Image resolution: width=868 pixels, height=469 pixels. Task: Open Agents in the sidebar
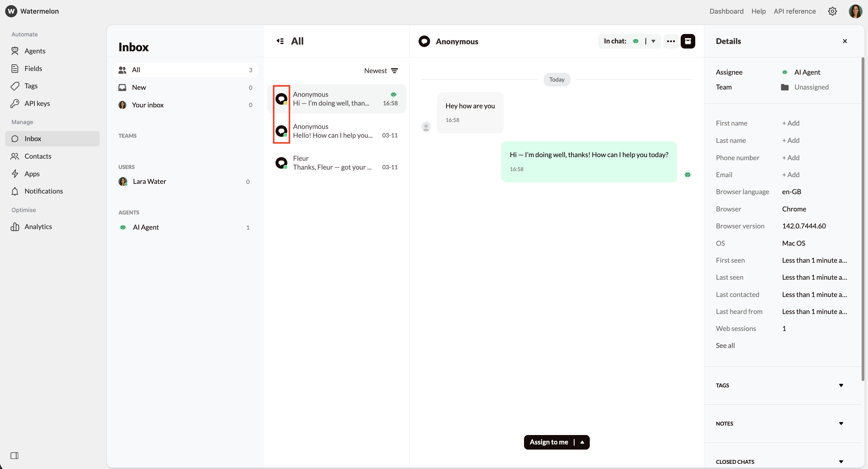pyautogui.click(x=35, y=51)
